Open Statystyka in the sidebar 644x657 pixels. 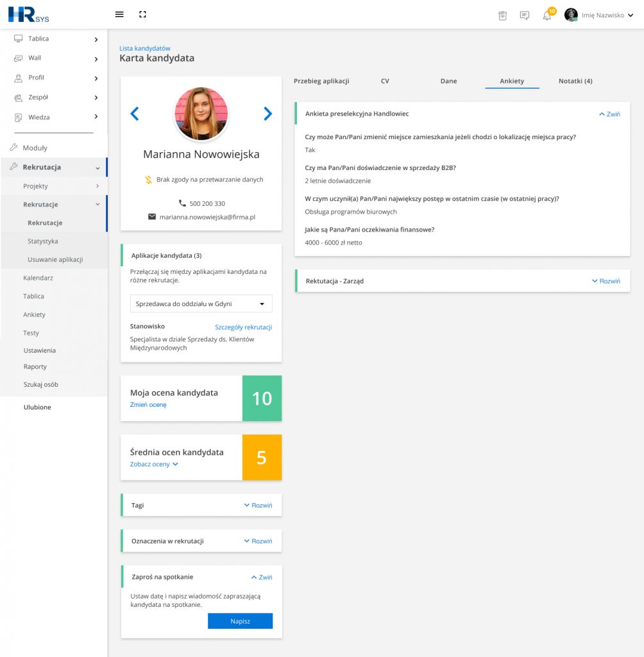point(43,241)
